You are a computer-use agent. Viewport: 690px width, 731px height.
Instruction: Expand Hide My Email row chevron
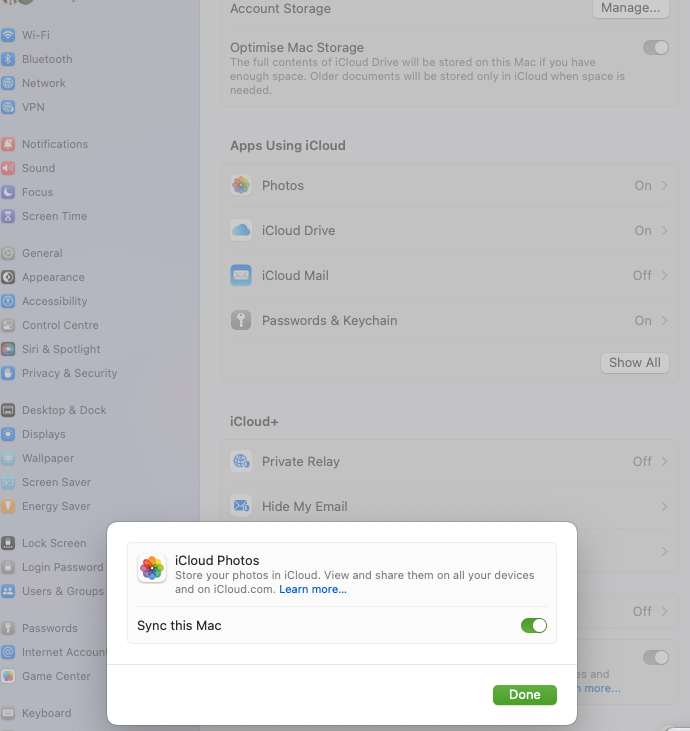(x=664, y=506)
